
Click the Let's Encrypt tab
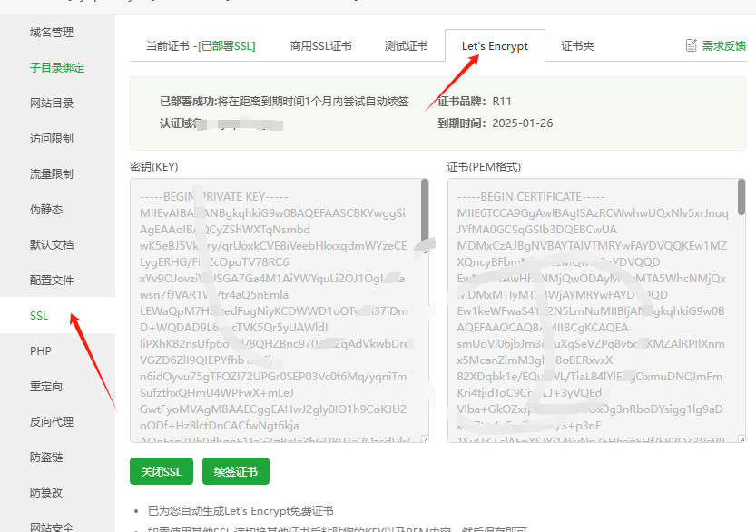coord(495,46)
